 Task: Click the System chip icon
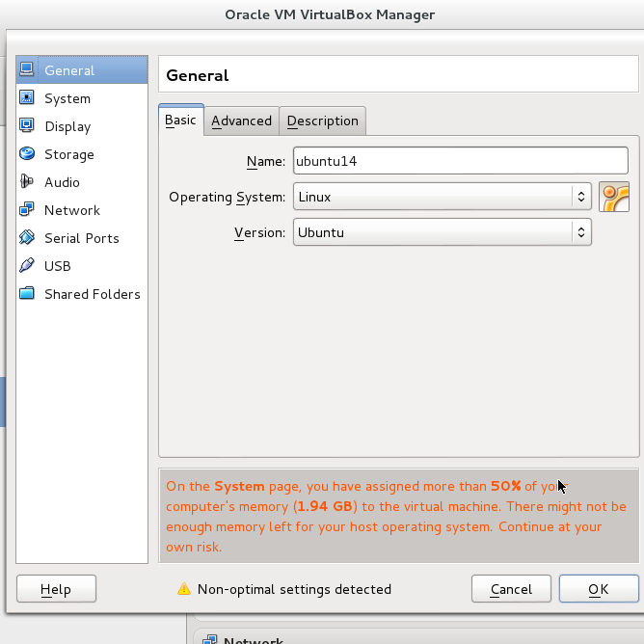[x=27, y=97]
